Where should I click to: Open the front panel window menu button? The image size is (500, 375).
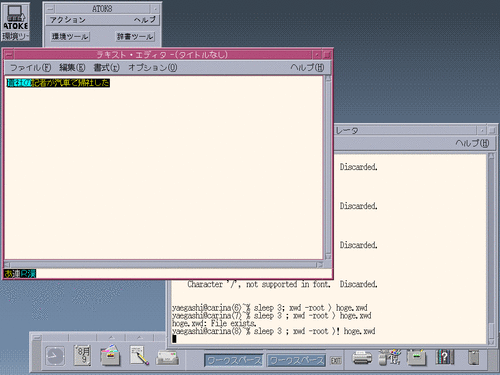click(x=36, y=337)
